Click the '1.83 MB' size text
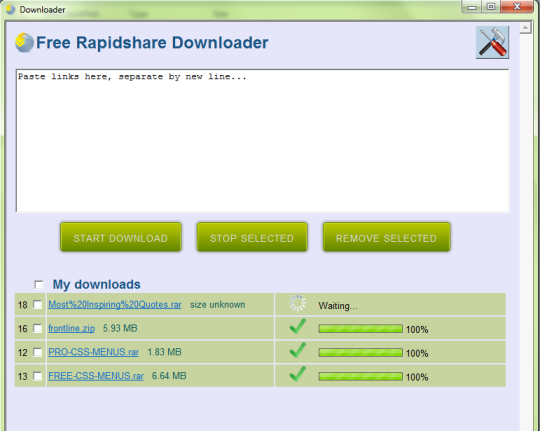 [x=164, y=352]
